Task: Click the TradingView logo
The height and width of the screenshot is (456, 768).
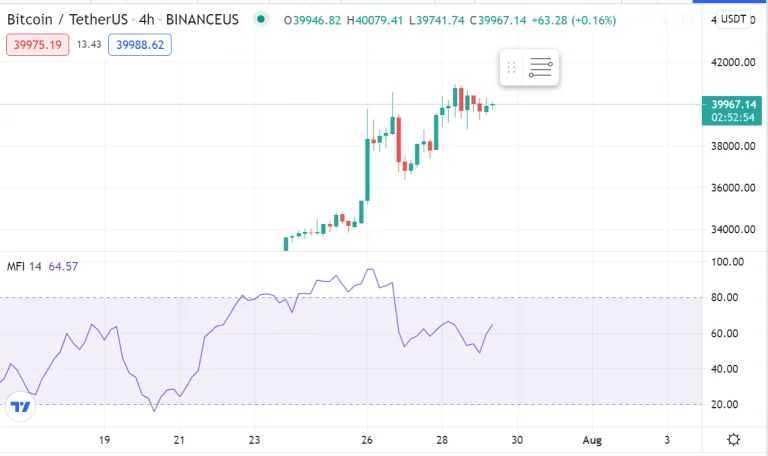Action: (19, 406)
